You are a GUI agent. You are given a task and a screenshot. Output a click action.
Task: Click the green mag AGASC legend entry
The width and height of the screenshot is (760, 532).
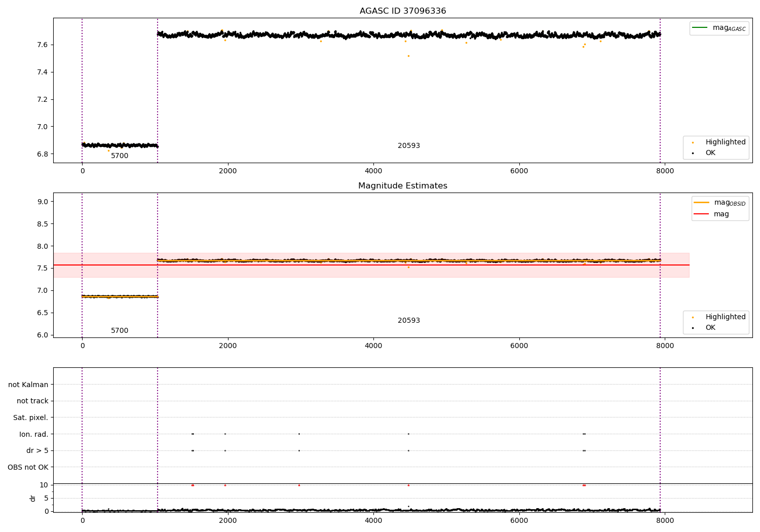tap(719, 28)
